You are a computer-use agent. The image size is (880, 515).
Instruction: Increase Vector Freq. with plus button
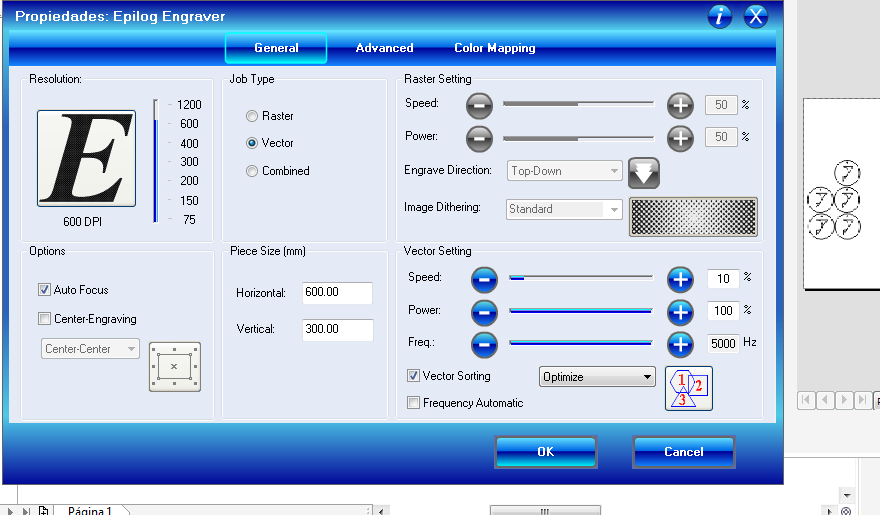(680, 344)
